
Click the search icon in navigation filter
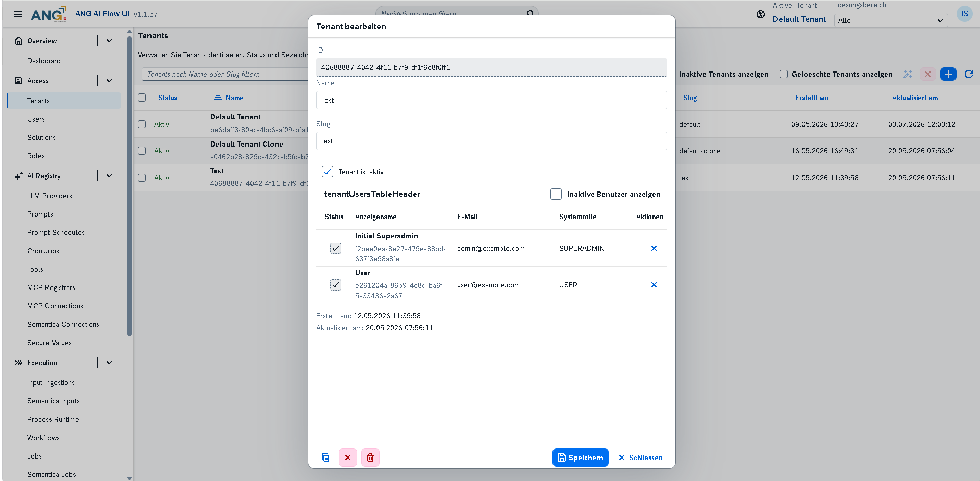click(530, 13)
